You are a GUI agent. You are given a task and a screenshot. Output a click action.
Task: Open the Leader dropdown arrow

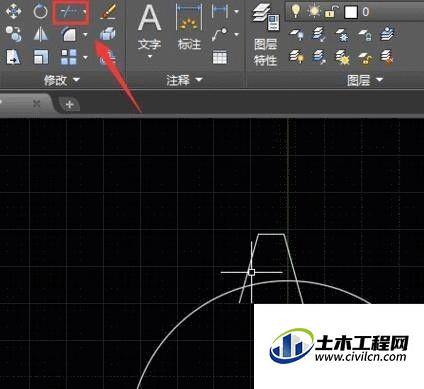[x=236, y=34]
